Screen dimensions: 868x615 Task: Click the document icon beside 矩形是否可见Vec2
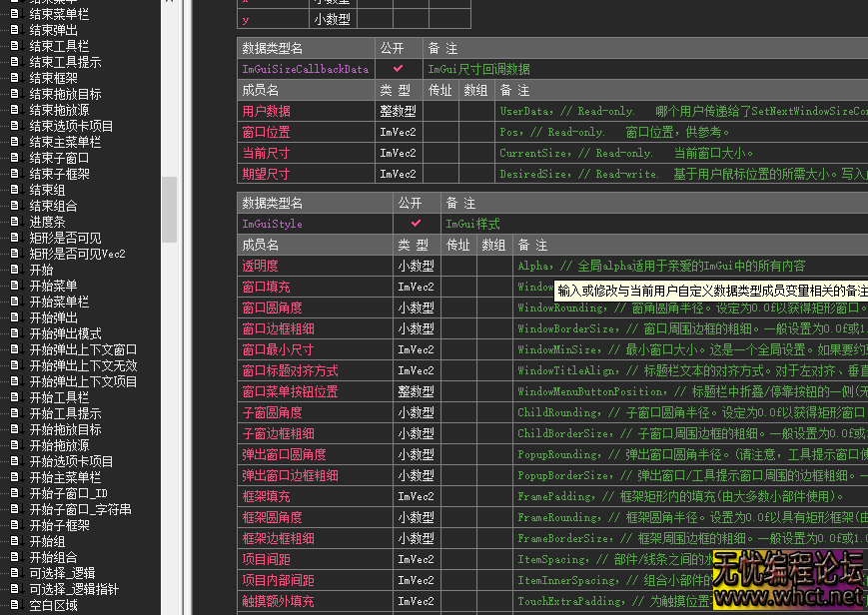[x=14, y=252]
